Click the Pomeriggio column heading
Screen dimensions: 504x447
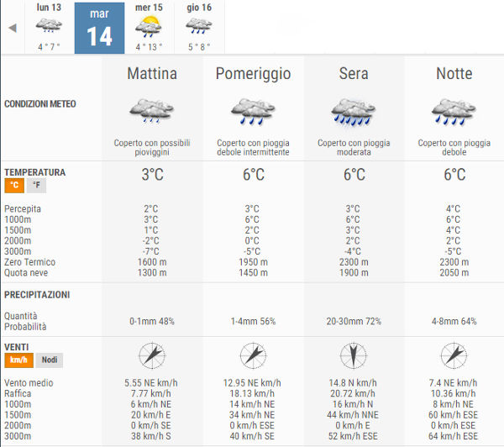(x=254, y=74)
